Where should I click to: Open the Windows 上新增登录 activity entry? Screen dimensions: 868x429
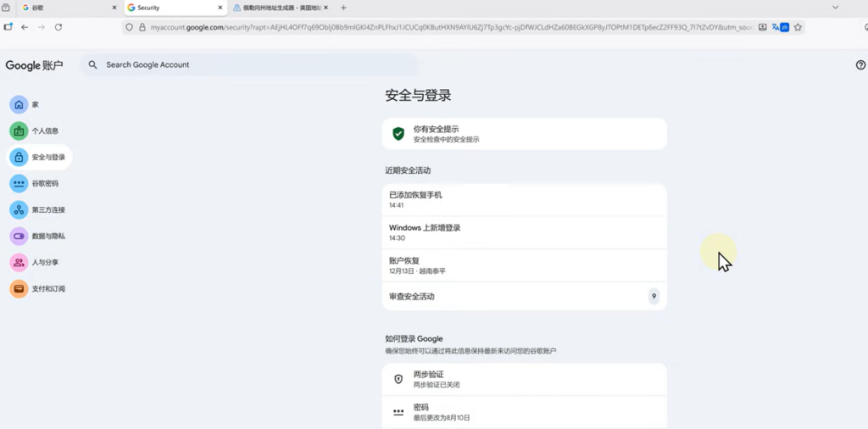click(524, 232)
